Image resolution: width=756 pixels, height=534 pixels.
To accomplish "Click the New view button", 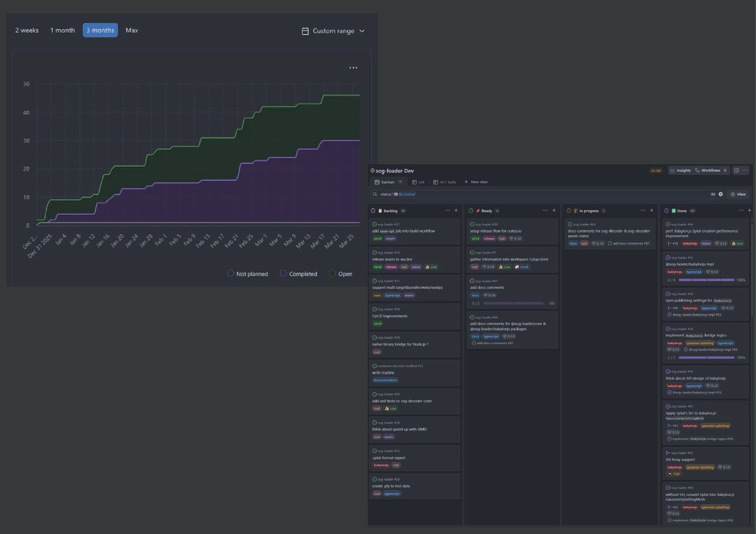I will [476, 182].
